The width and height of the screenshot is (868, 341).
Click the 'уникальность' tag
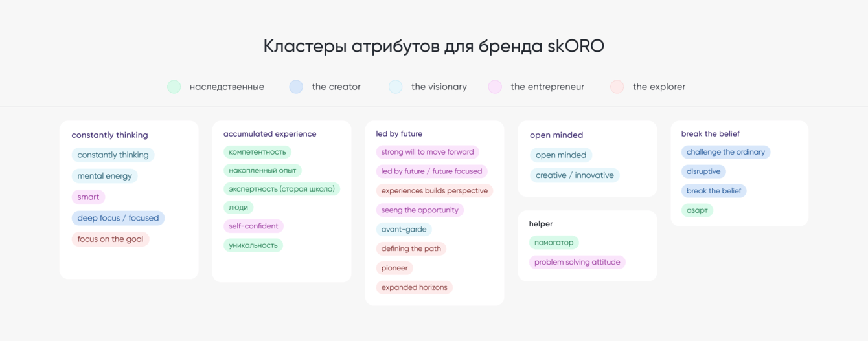(x=253, y=245)
